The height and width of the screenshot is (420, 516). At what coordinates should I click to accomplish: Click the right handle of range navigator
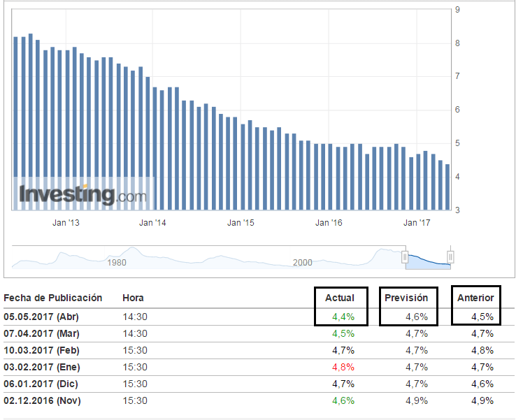coord(450,257)
